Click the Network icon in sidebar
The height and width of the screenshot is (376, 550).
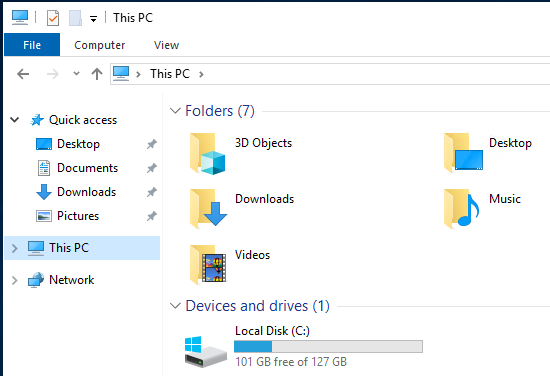click(x=36, y=280)
